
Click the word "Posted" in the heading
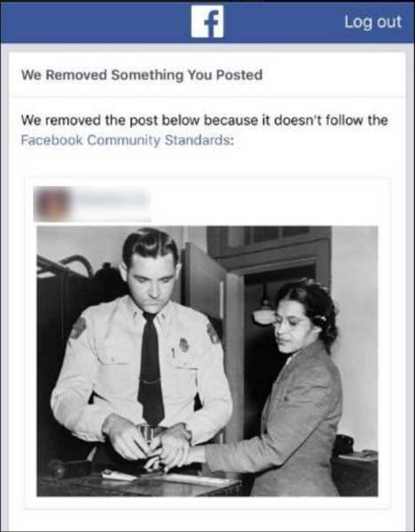click(x=239, y=74)
